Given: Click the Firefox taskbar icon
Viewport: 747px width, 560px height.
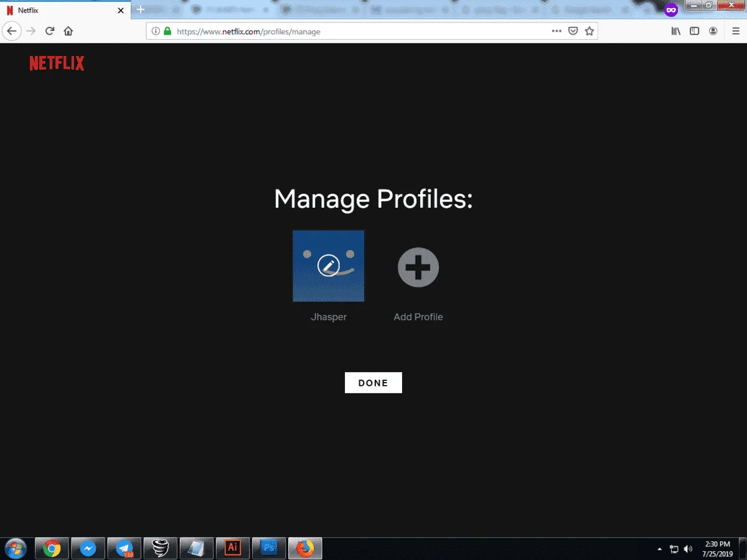Looking at the screenshot, I should [305, 548].
